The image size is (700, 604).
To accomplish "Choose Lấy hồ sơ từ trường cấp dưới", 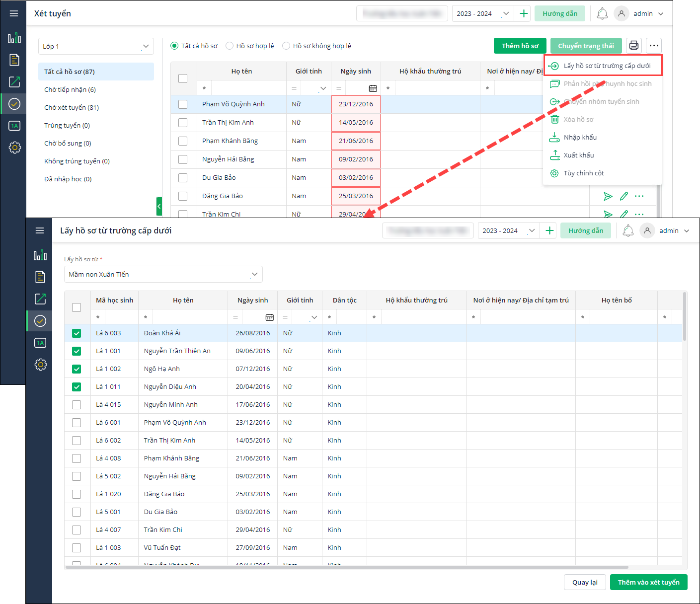I will [x=603, y=66].
